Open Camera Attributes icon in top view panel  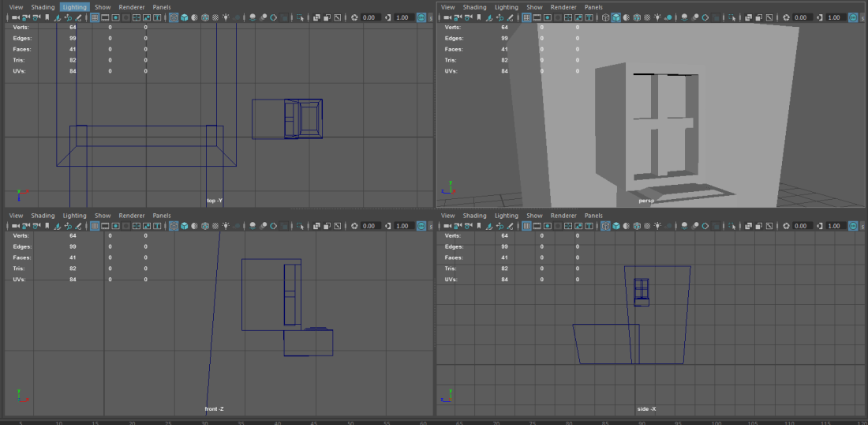[36, 17]
